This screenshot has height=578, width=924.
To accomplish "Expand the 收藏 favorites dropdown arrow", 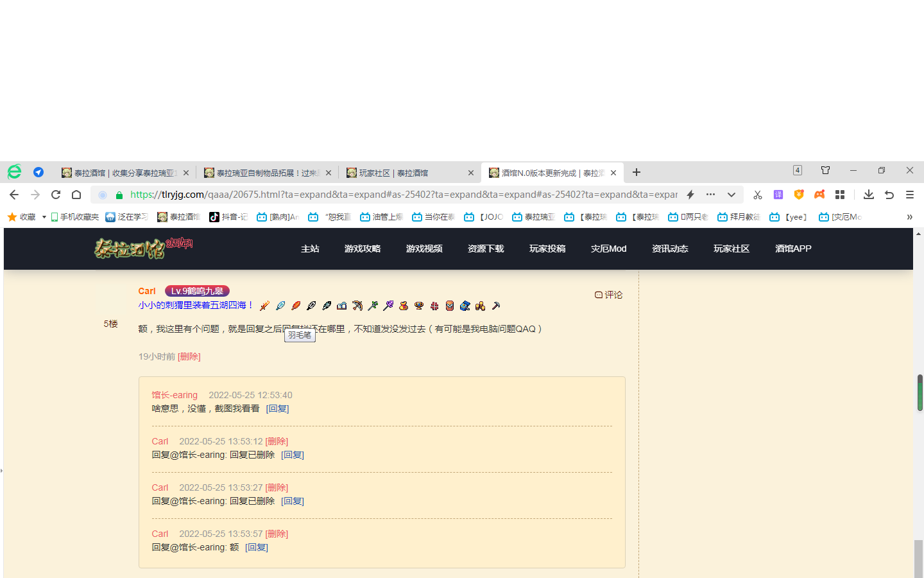I will coord(44,217).
